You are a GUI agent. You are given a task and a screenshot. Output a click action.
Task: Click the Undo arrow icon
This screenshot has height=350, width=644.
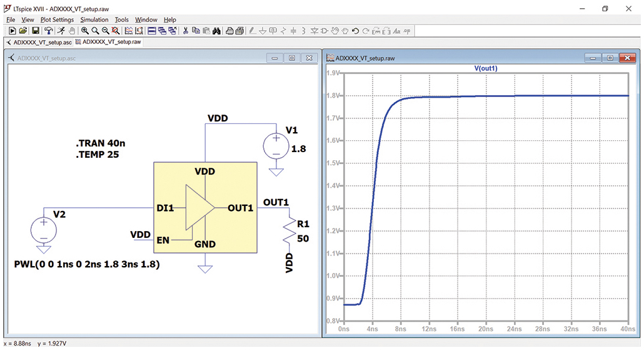click(355, 31)
